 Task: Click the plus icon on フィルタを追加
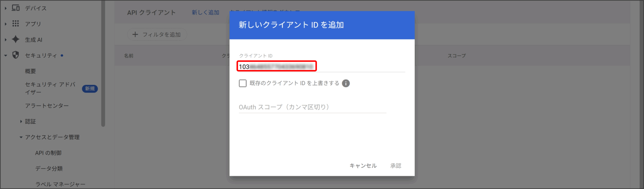coord(135,34)
